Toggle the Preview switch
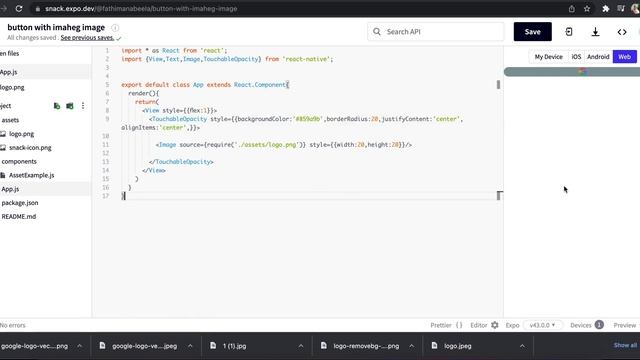Viewport: 640px width, 360px height. (x=626, y=325)
